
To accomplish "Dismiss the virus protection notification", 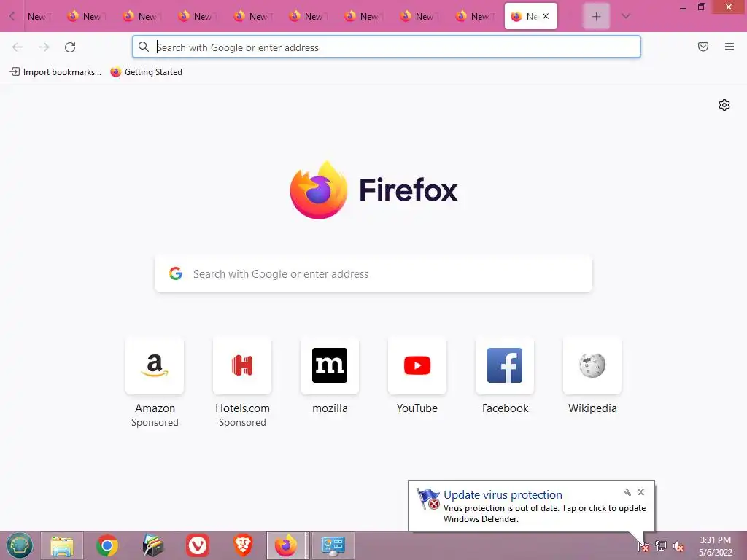I will click(640, 492).
